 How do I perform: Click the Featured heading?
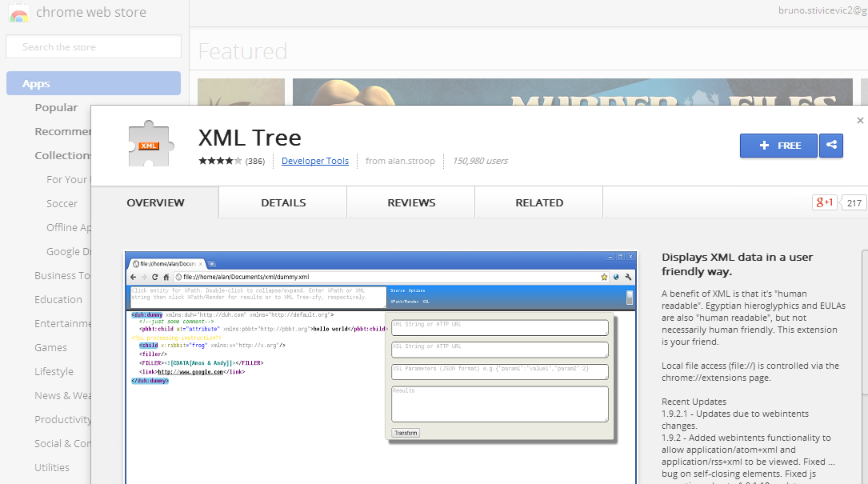point(242,51)
